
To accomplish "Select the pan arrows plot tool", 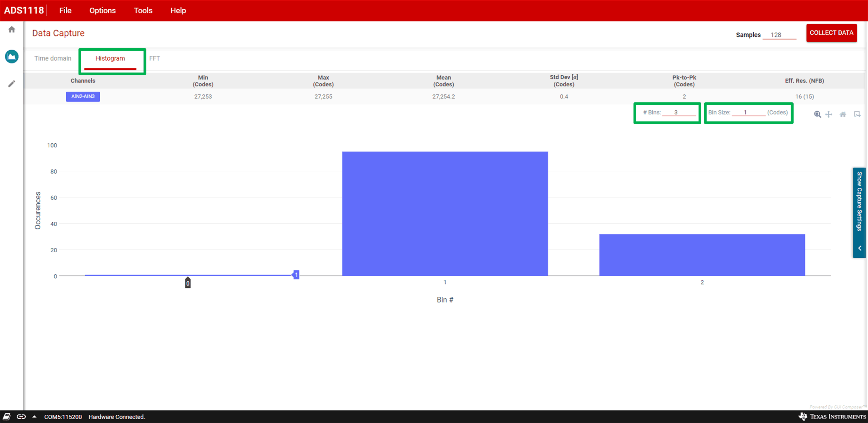I will coord(829,114).
